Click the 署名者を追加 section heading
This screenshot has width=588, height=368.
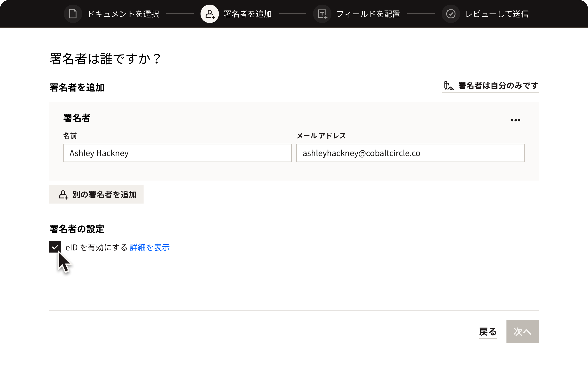[x=77, y=87]
